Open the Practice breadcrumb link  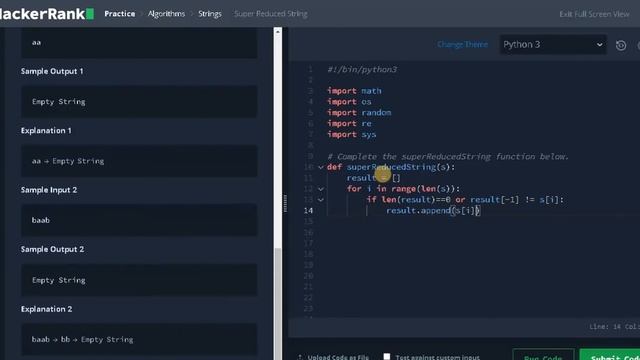[x=120, y=14]
